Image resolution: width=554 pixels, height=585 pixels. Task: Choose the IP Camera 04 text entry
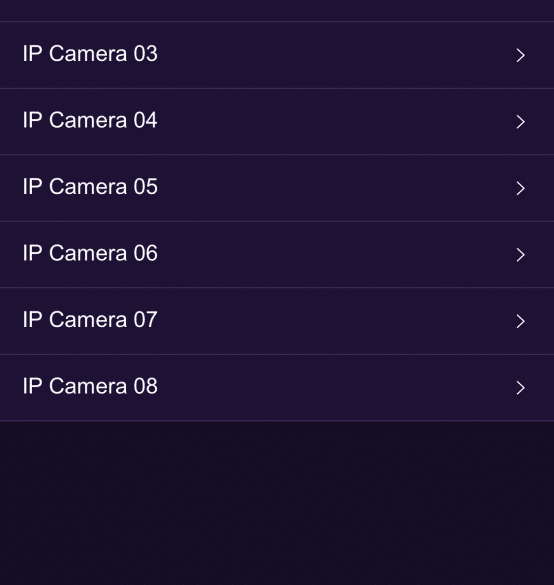90,120
